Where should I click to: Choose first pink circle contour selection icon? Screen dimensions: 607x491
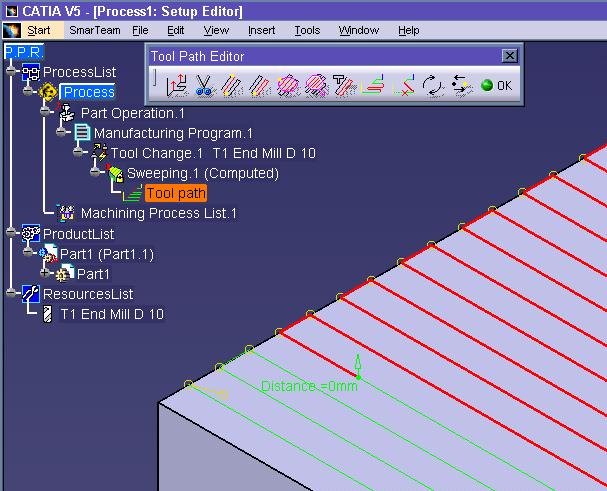coord(288,85)
